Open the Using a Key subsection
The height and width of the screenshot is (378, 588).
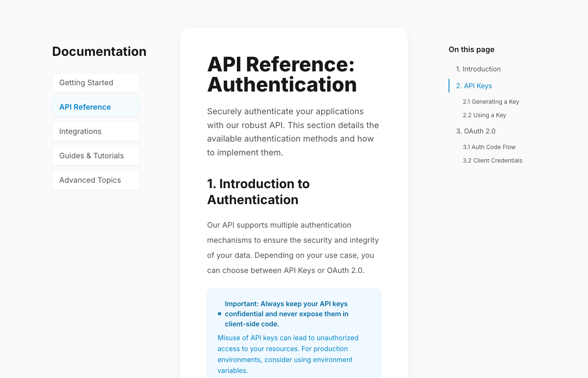click(x=484, y=115)
